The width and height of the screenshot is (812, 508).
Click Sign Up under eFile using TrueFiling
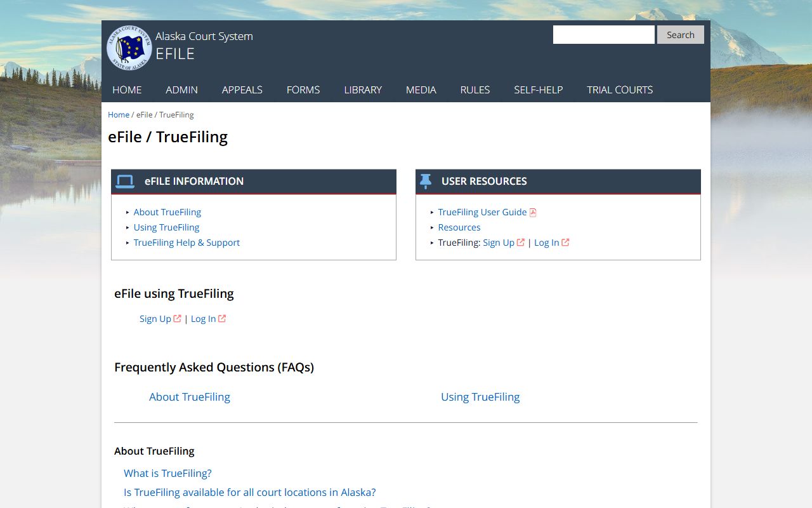[155, 319]
